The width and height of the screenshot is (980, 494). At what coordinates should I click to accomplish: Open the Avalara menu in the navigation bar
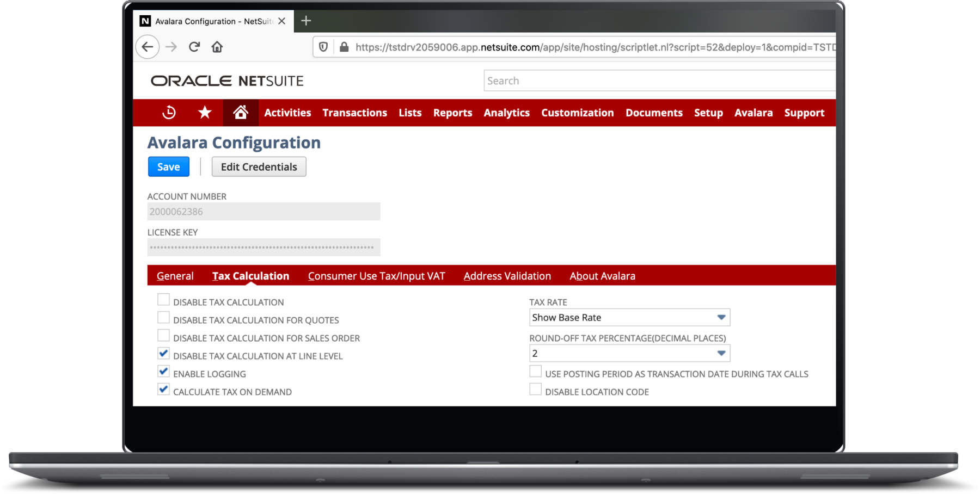(754, 113)
